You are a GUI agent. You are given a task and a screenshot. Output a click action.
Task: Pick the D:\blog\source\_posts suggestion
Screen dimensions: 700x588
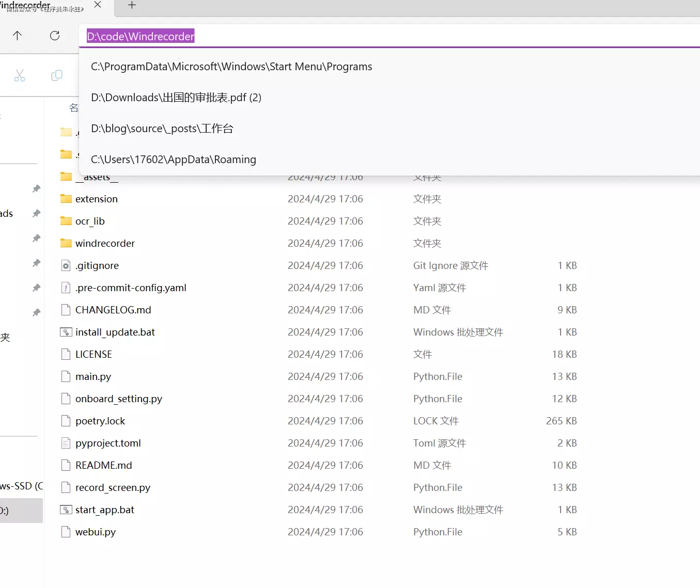162,129
